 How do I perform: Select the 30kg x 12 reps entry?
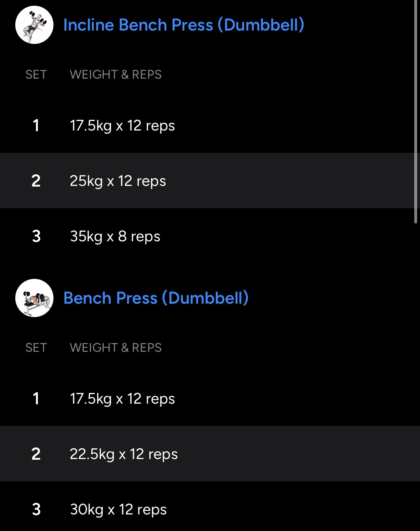coord(118,509)
